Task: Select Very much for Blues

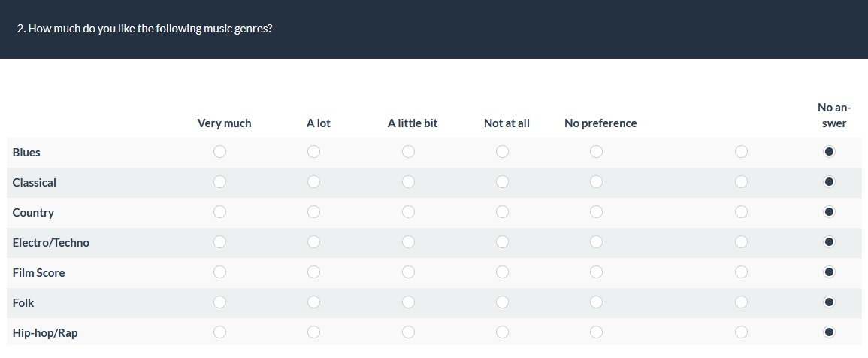Action: pyautogui.click(x=219, y=152)
